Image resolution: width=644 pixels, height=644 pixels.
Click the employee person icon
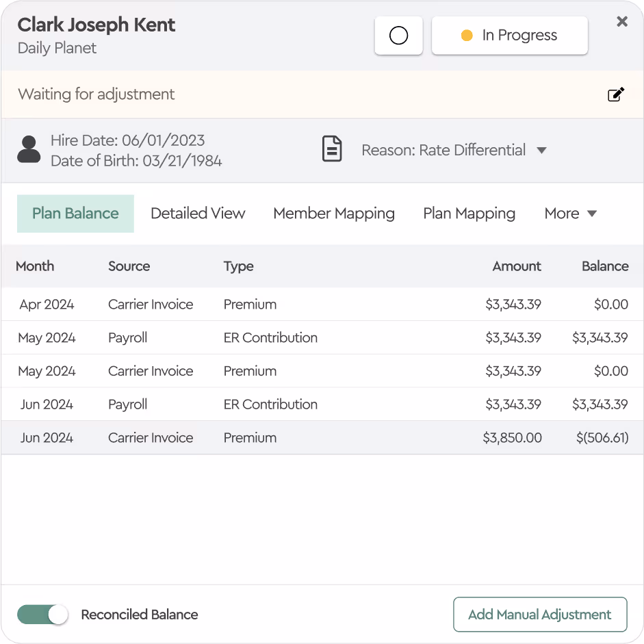[x=29, y=149]
